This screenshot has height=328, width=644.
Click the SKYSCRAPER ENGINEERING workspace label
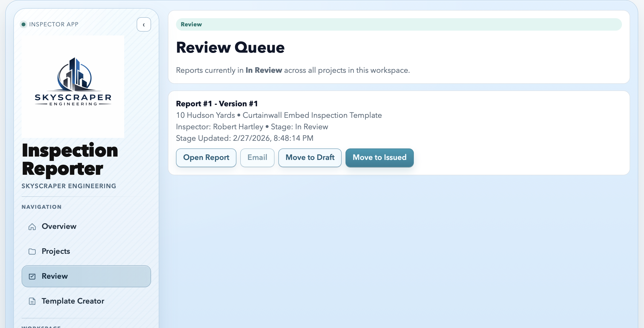69,186
